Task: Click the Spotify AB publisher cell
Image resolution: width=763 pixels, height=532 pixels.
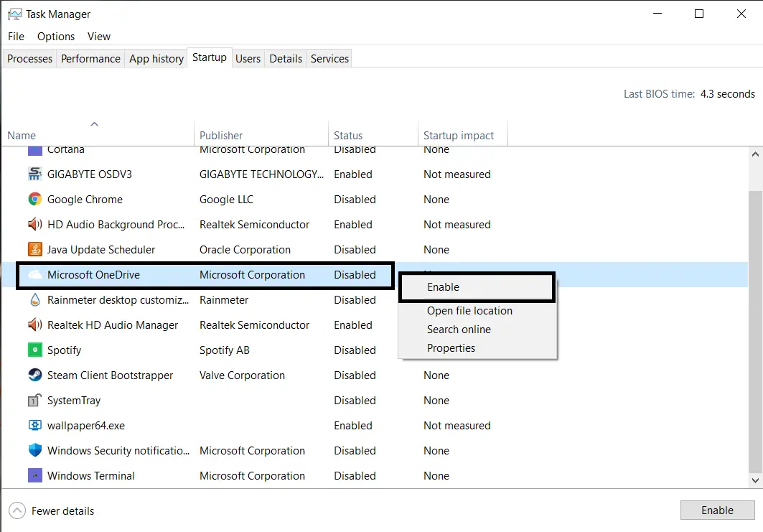Action: pos(225,350)
